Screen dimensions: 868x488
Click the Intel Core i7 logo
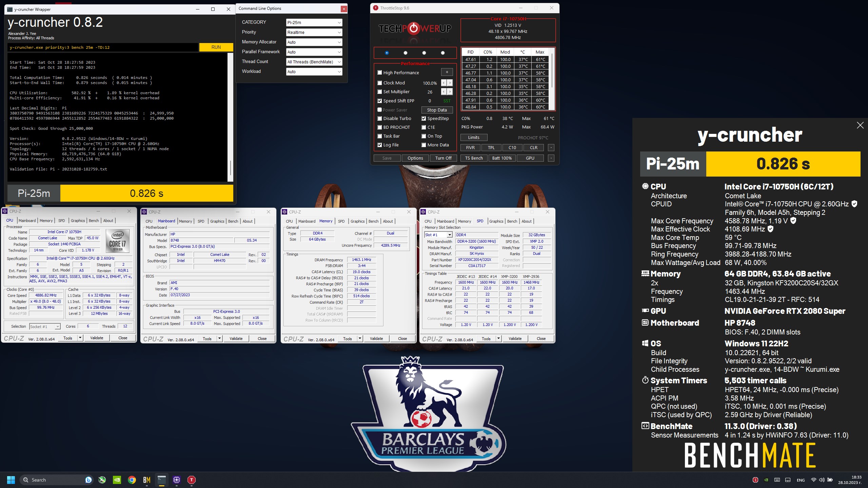[x=118, y=241]
